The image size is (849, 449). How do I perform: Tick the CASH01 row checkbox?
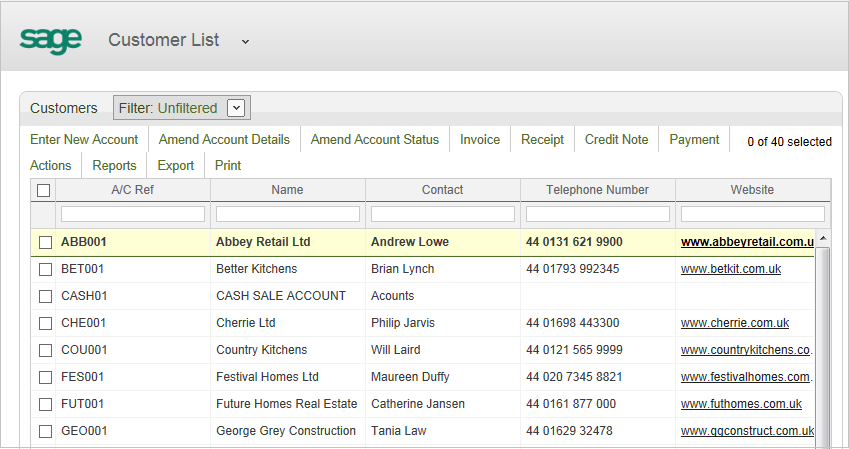[45, 296]
